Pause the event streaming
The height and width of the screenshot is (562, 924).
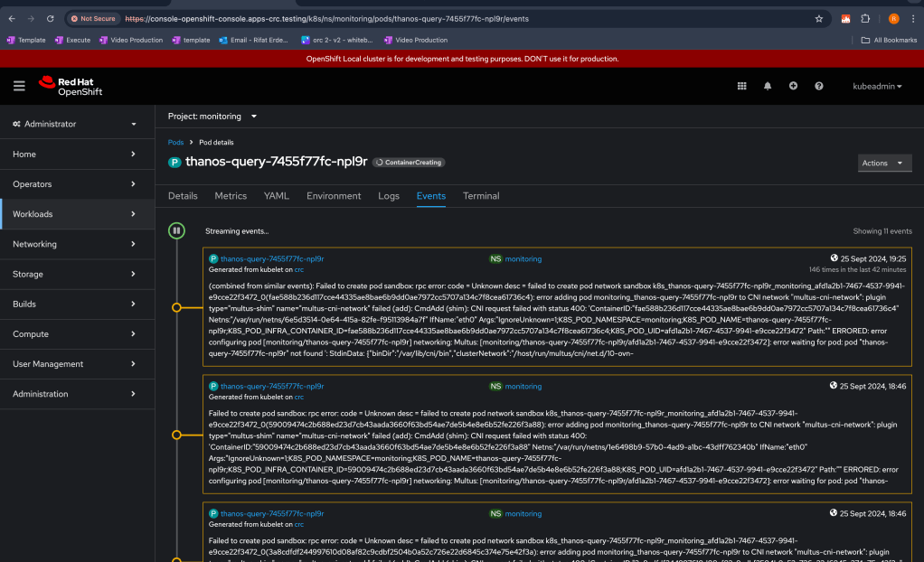click(x=176, y=231)
